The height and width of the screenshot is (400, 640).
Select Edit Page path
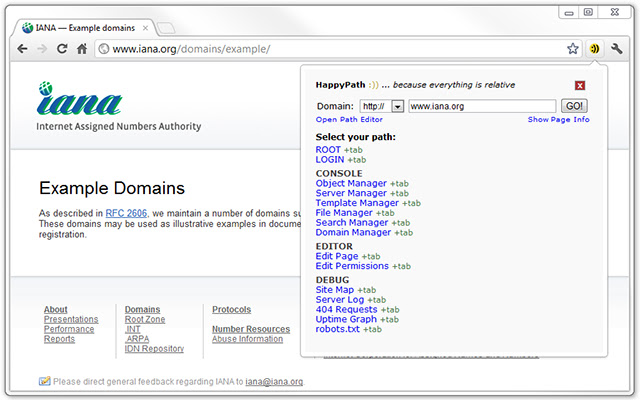click(x=337, y=256)
